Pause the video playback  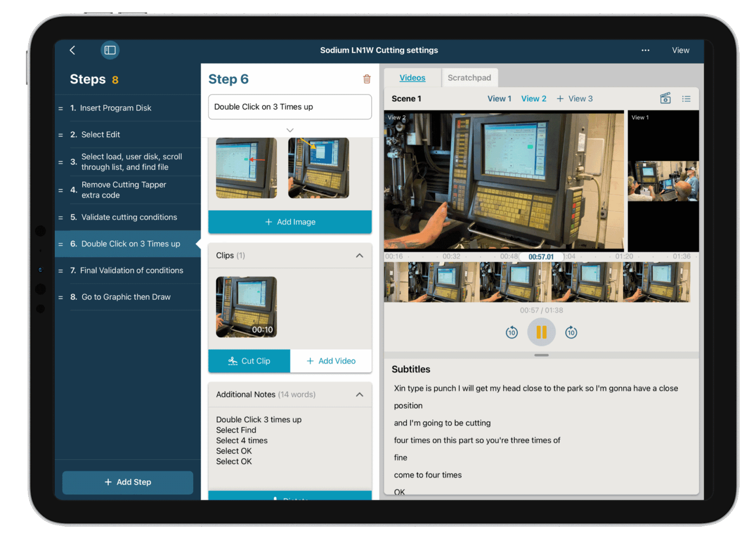pyautogui.click(x=541, y=332)
